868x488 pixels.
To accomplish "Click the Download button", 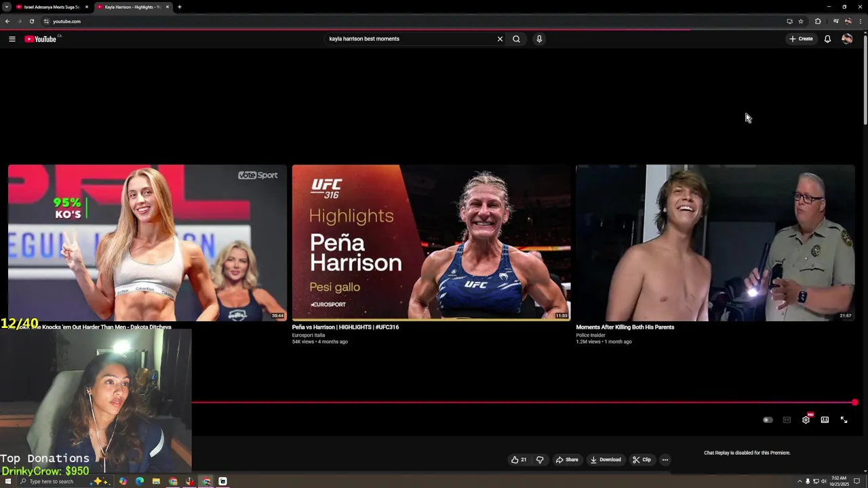I will 606,460.
